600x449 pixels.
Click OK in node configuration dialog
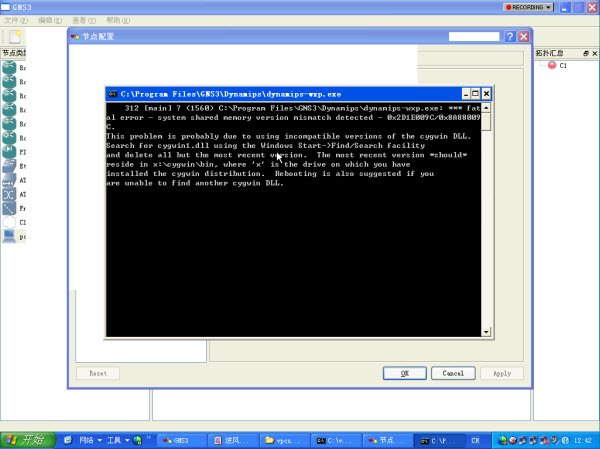point(404,373)
